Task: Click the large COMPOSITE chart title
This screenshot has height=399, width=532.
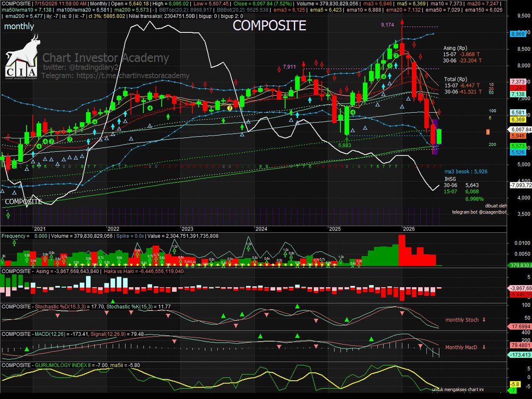Action: pyautogui.click(x=270, y=26)
